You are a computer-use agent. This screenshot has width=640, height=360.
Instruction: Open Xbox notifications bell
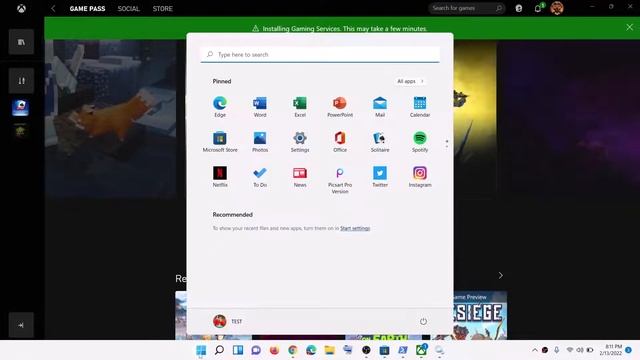538,8
